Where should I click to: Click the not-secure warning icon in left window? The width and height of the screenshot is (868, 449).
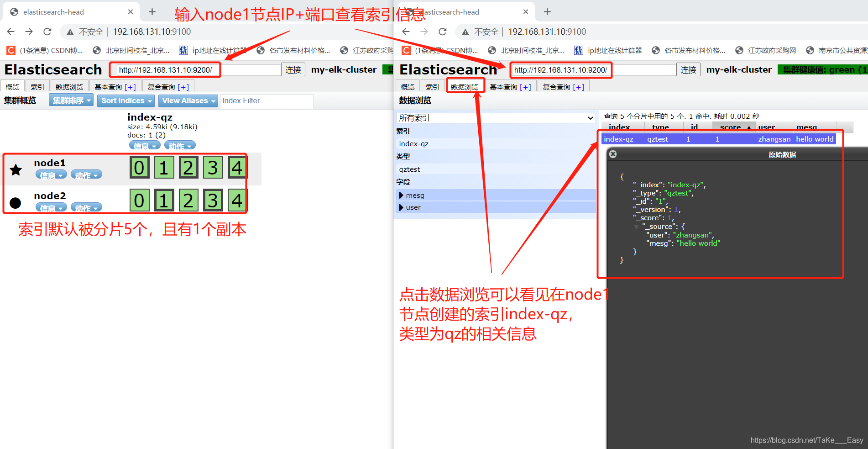click(70, 32)
